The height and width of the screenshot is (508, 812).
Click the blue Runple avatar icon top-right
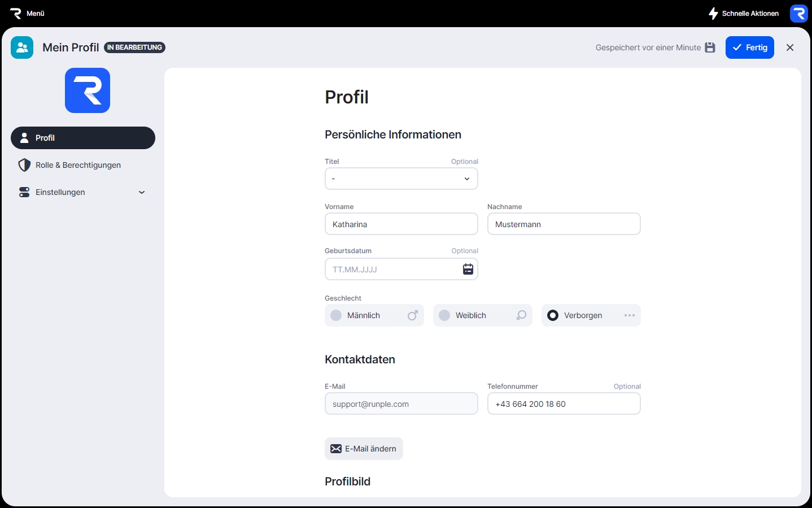[x=798, y=14]
